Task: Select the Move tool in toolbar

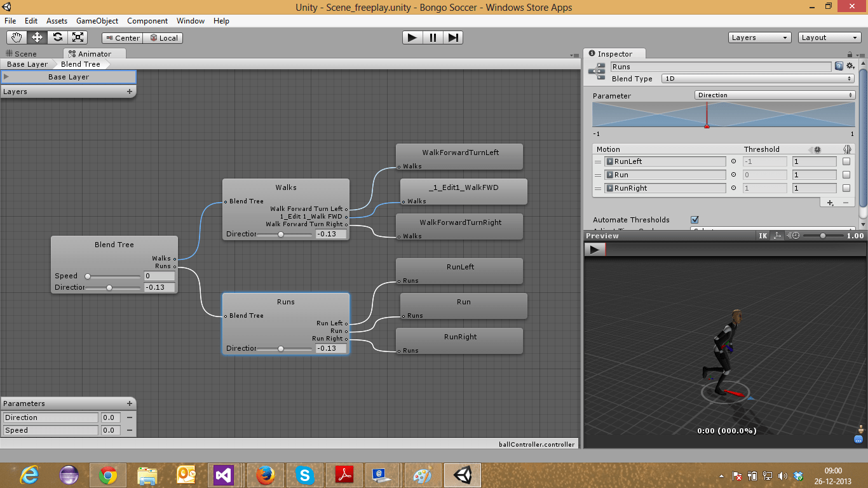Action: tap(37, 37)
